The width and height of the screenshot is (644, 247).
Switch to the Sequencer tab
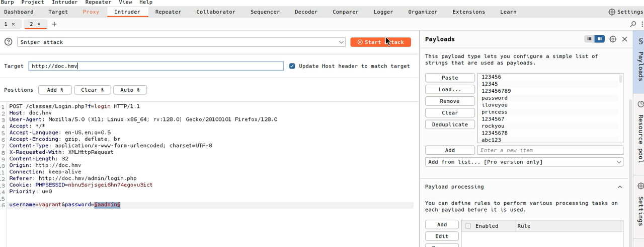[265, 12]
